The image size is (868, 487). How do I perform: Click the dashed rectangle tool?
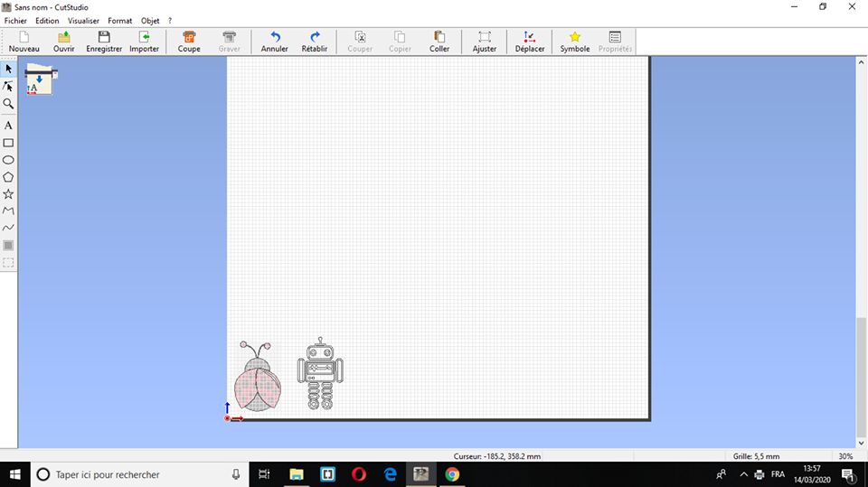pos(8,262)
